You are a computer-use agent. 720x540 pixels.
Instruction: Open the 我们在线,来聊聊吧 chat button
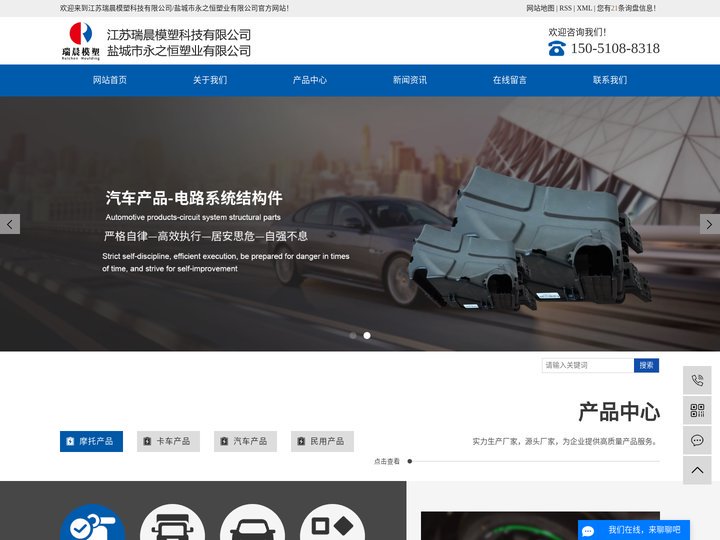tap(634, 530)
